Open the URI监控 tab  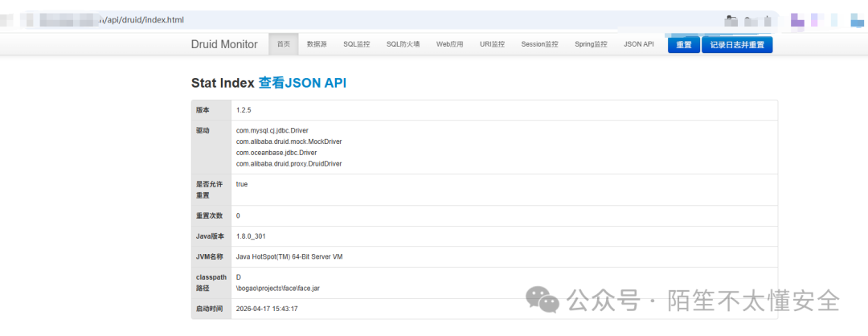[x=492, y=44]
